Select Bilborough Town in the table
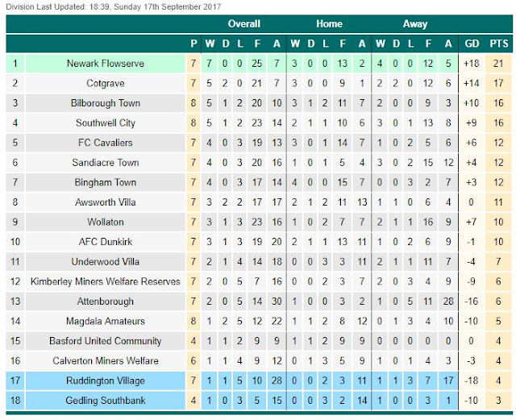516x420 pixels. pyautogui.click(x=105, y=103)
